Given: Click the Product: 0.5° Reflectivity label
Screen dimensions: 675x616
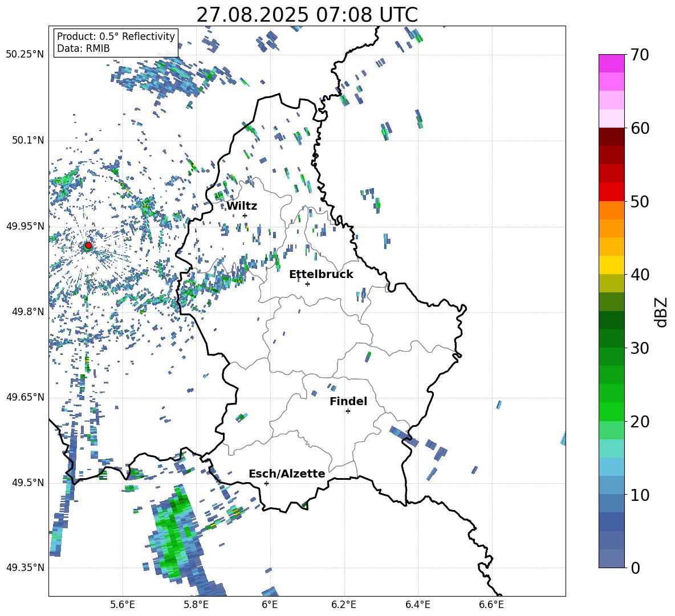Looking at the screenshot, I should click(116, 36).
